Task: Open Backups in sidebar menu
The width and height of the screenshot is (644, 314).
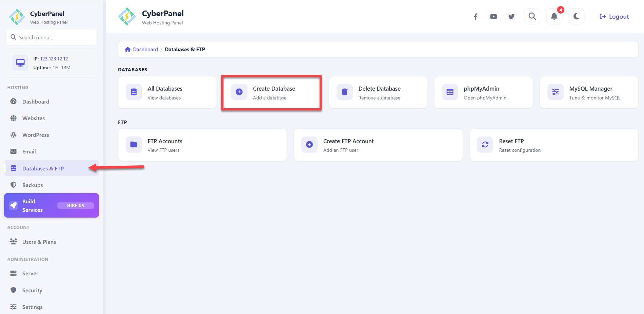Action: pos(52,185)
